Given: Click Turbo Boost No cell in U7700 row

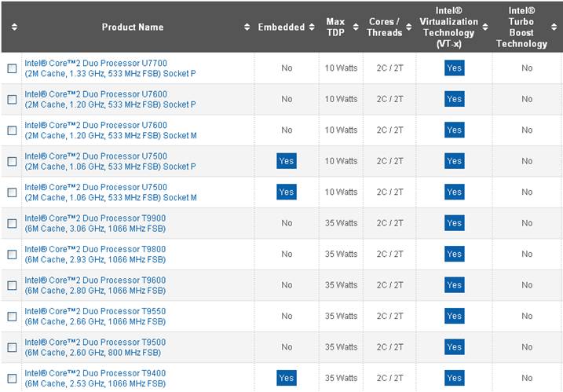Looking at the screenshot, I should 527,68.
